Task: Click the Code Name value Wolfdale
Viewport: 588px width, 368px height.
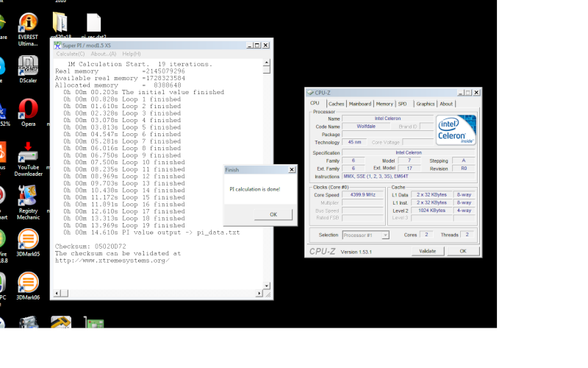Action: [x=366, y=127]
